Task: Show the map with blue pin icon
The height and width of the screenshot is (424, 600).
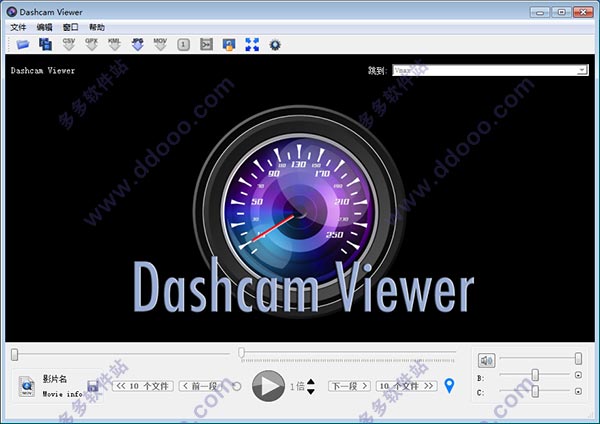Action: (450, 386)
